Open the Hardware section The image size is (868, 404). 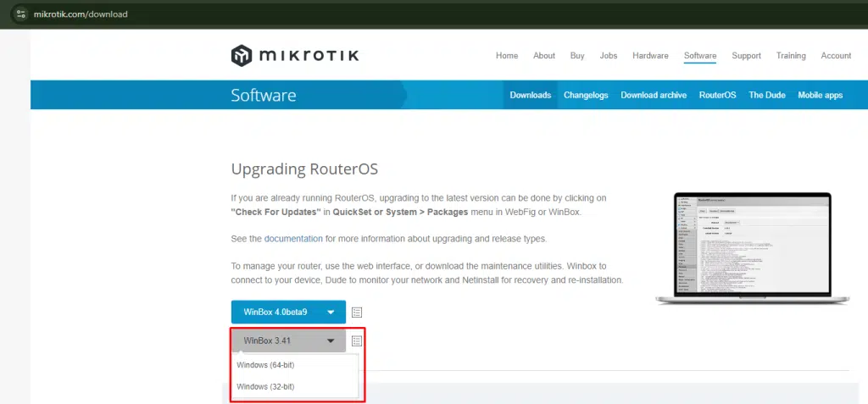(650, 56)
